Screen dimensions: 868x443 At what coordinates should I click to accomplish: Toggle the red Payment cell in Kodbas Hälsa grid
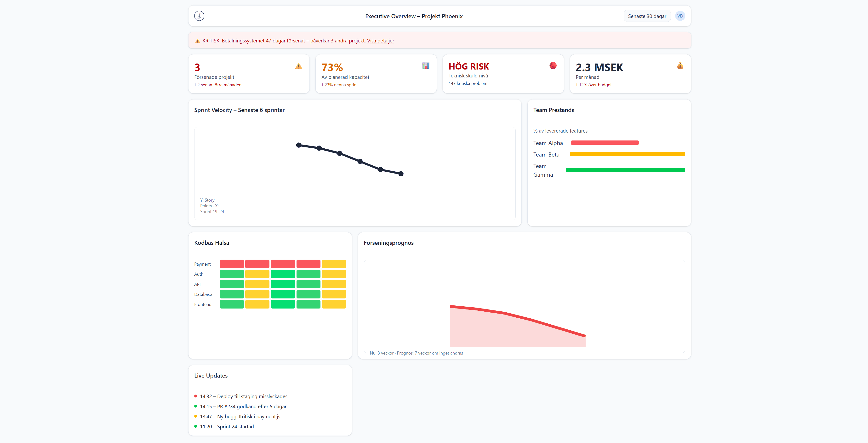pyautogui.click(x=231, y=264)
